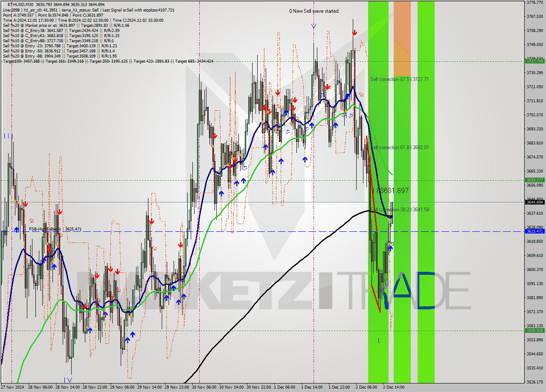Click 3609.610 on the price axis
The width and height of the screenshot is (546, 392).
(535, 255)
